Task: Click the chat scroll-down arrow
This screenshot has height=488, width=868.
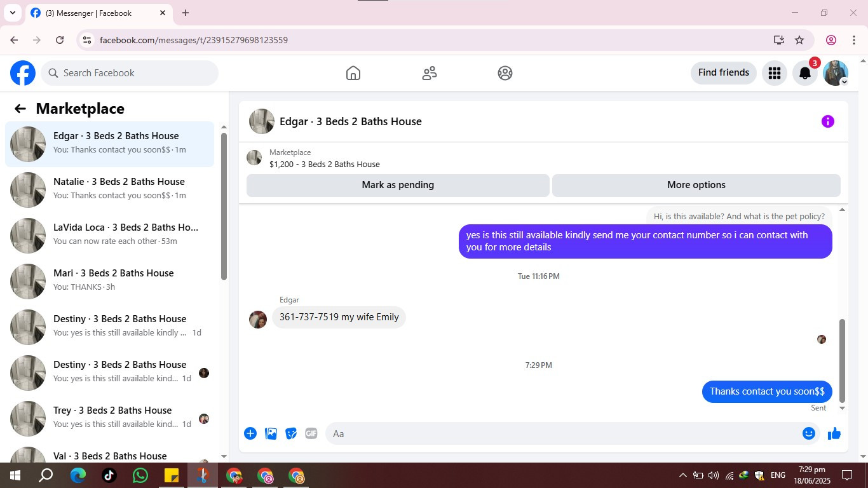Action: point(843,409)
